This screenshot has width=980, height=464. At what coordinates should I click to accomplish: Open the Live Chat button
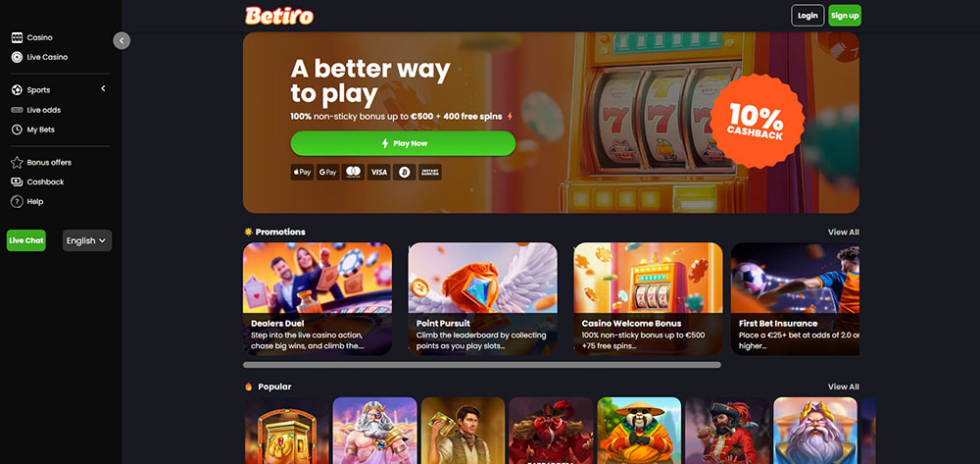coord(26,240)
